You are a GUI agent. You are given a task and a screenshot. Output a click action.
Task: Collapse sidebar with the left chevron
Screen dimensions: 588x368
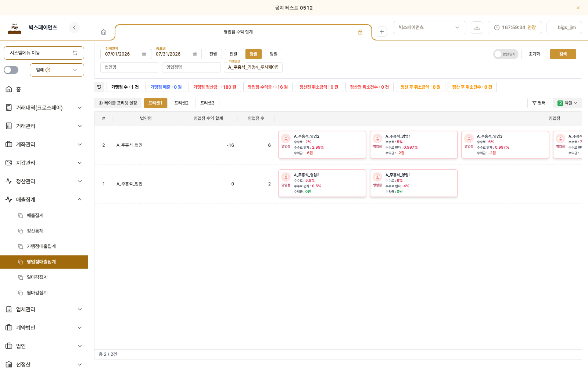click(x=74, y=28)
